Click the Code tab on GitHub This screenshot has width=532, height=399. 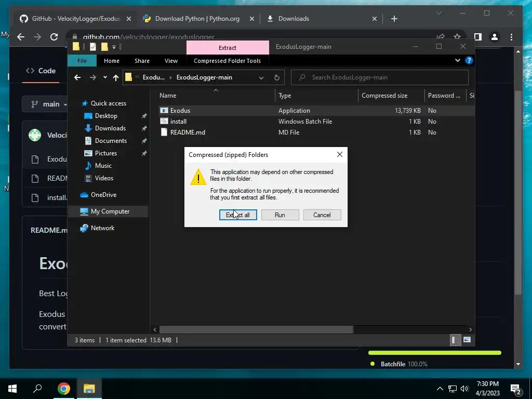click(x=41, y=71)
